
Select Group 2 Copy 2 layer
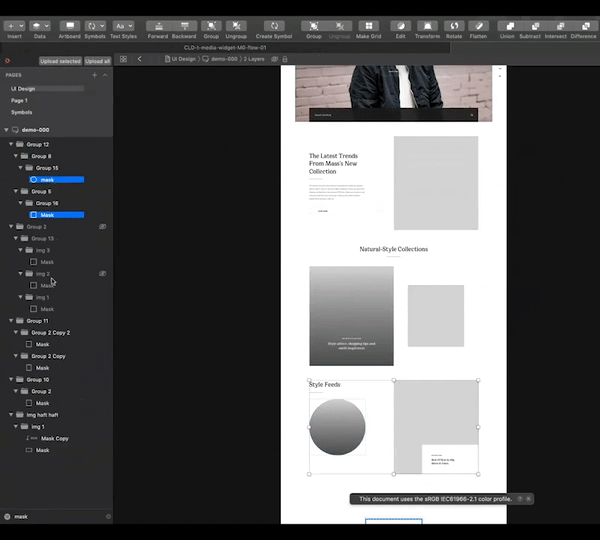[51, 333]
